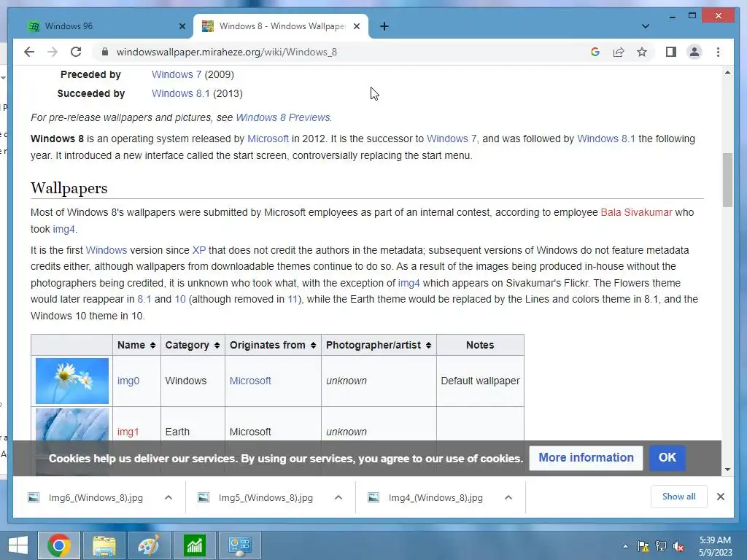Share this page icon
The image size is (747, 560).
(x=619, y=52)
